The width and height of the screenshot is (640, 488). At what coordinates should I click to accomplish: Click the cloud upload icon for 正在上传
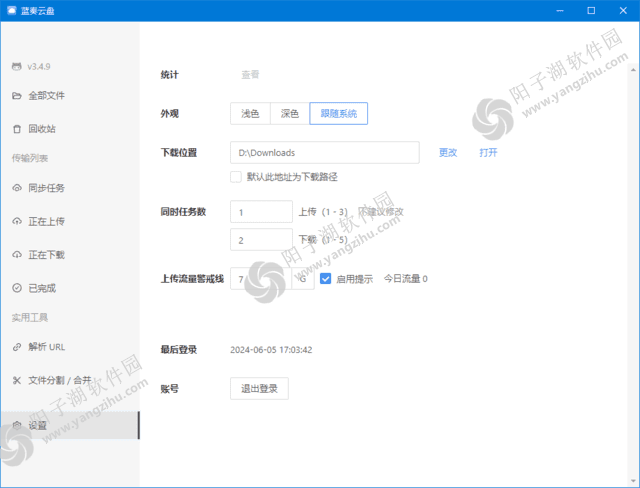(17, 222)
